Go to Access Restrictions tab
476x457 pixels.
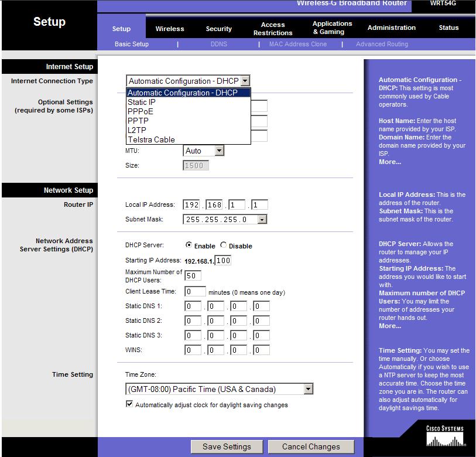pos(273,29)
